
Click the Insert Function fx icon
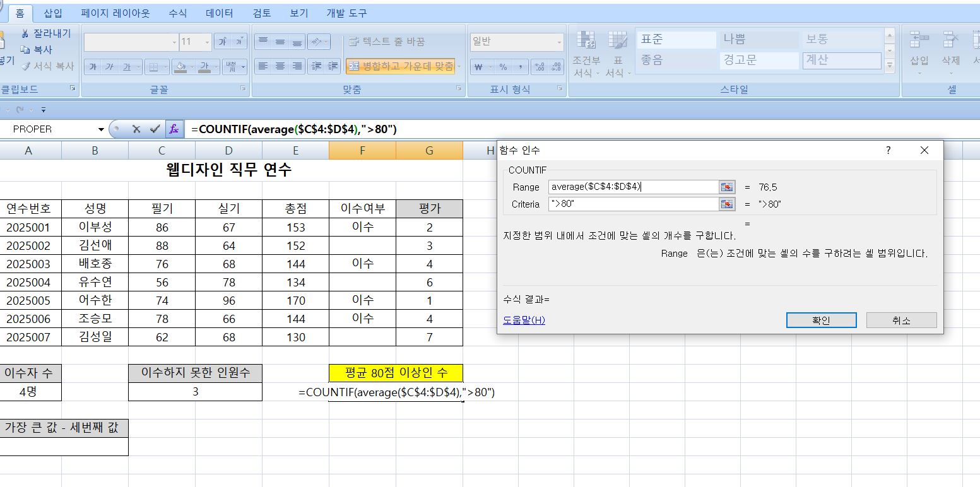point(174,129)
